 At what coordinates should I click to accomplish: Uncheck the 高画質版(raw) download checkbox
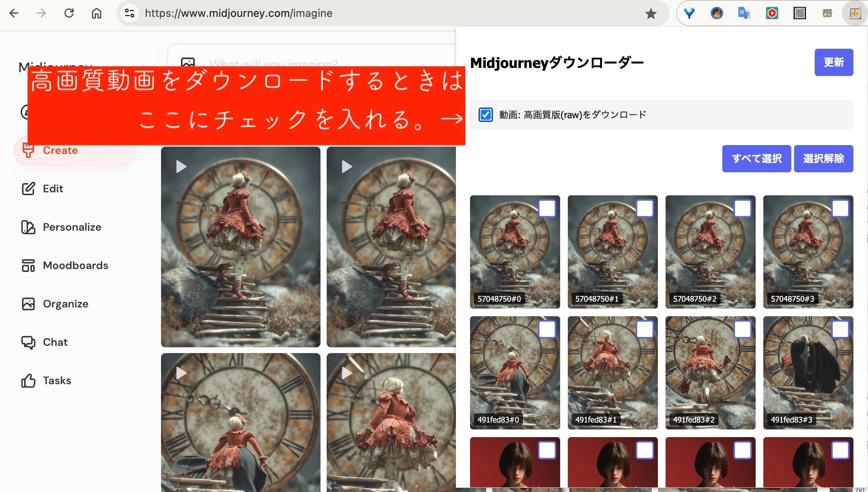coord(486,115)
